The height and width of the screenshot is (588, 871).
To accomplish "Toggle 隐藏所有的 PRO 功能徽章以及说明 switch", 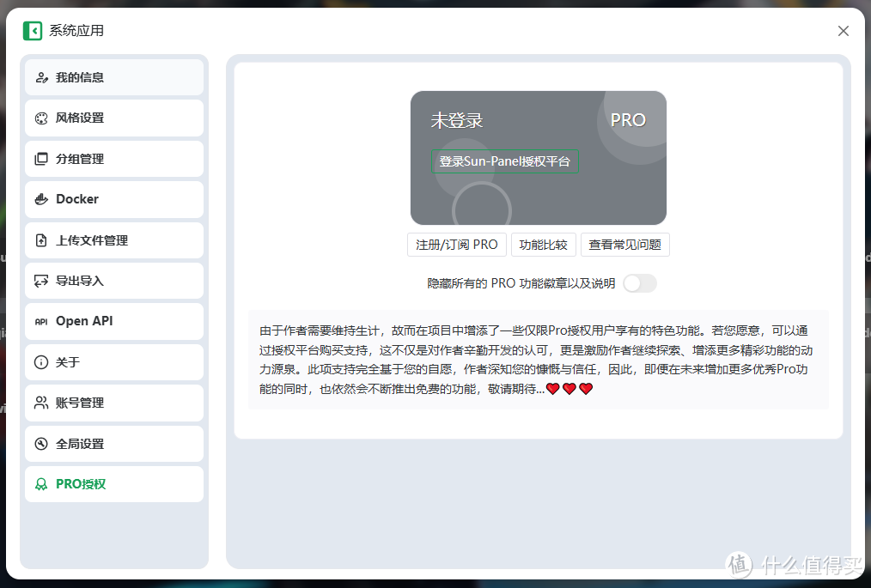I will pos(640,284).
